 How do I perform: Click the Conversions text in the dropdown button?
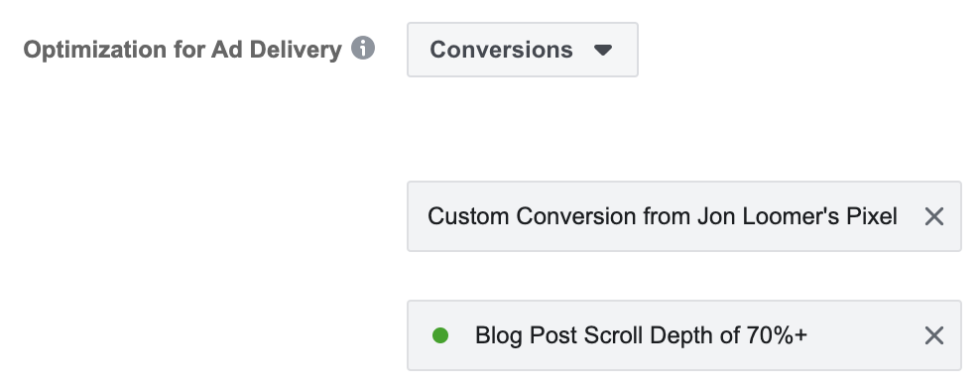coord(501,50)
